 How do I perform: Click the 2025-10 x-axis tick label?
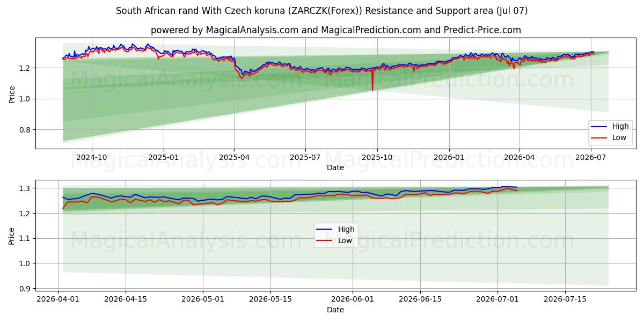pos(377,157)
